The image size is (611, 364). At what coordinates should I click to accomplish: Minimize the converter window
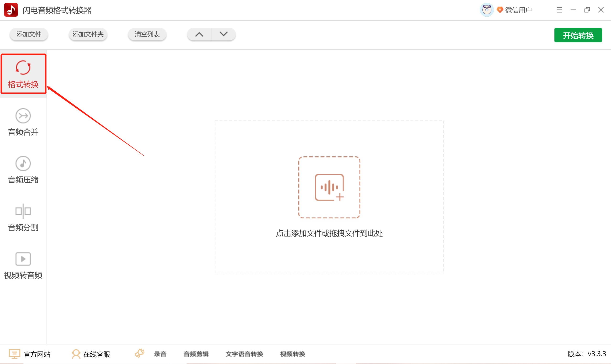click(x=573, y=10)
